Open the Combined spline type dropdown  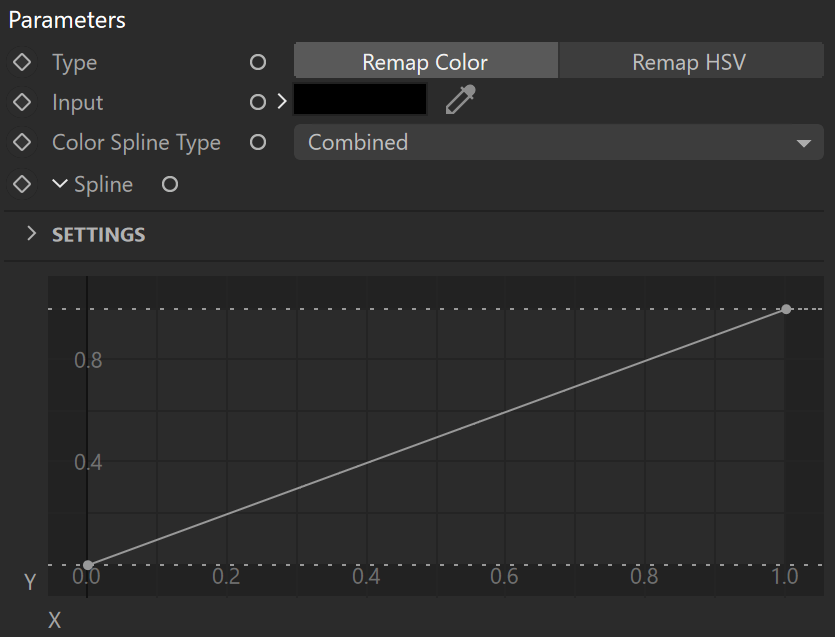point(559,142)
